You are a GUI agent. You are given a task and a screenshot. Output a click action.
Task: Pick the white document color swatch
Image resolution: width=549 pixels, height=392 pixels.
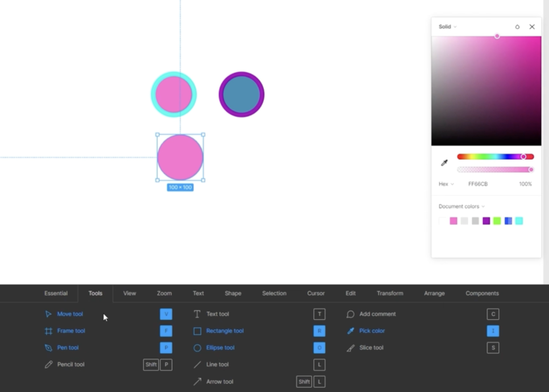pos(443,221)
